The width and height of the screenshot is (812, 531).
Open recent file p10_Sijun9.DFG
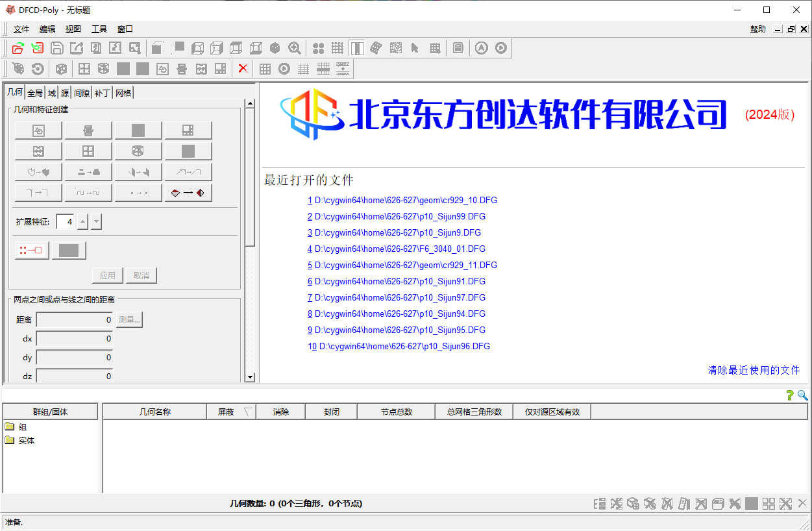395,232
